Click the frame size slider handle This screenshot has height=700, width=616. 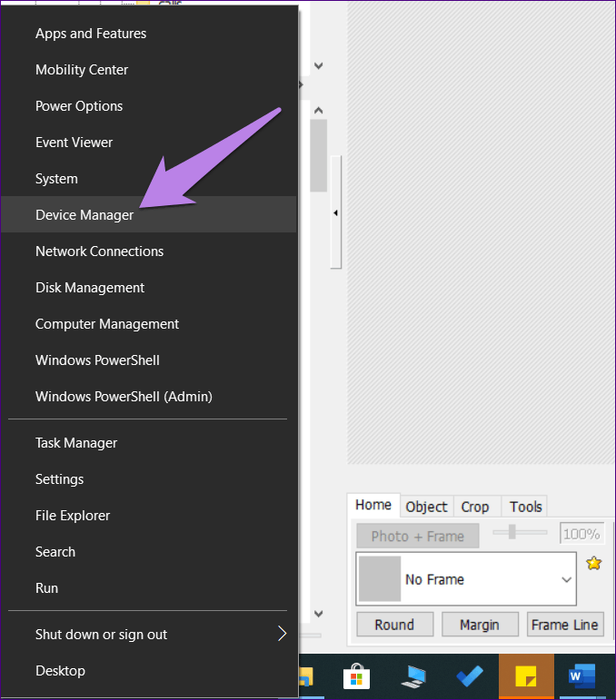(512, 532)
